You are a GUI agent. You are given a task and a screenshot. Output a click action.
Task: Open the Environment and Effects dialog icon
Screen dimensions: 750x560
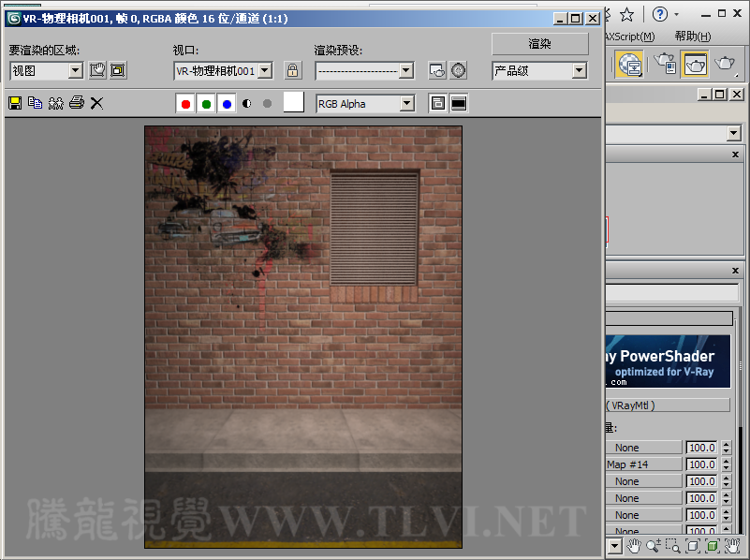tap(458, 70)
